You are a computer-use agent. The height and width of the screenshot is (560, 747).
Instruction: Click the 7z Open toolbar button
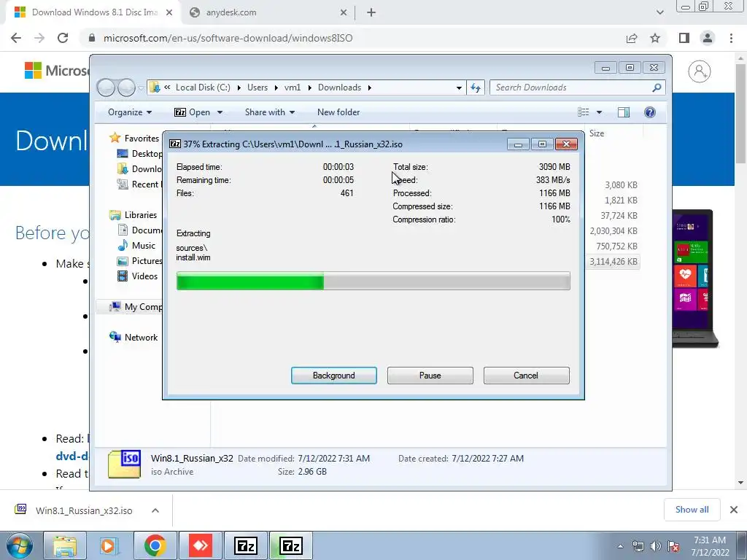coord(193,112)
